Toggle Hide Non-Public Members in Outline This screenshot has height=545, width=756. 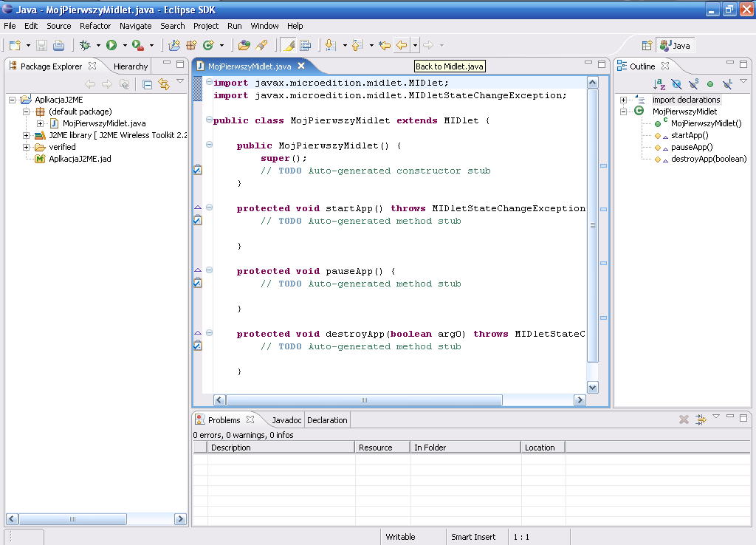click(710, 84)
